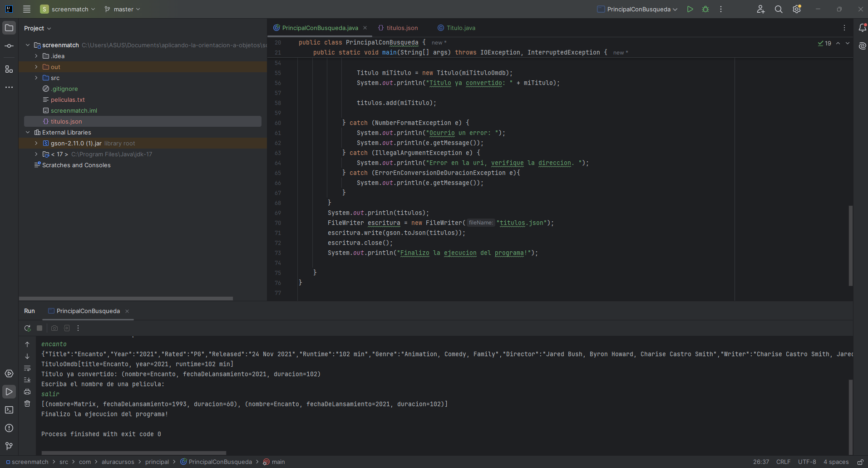Open the Commit tool window

coord(9,46)
